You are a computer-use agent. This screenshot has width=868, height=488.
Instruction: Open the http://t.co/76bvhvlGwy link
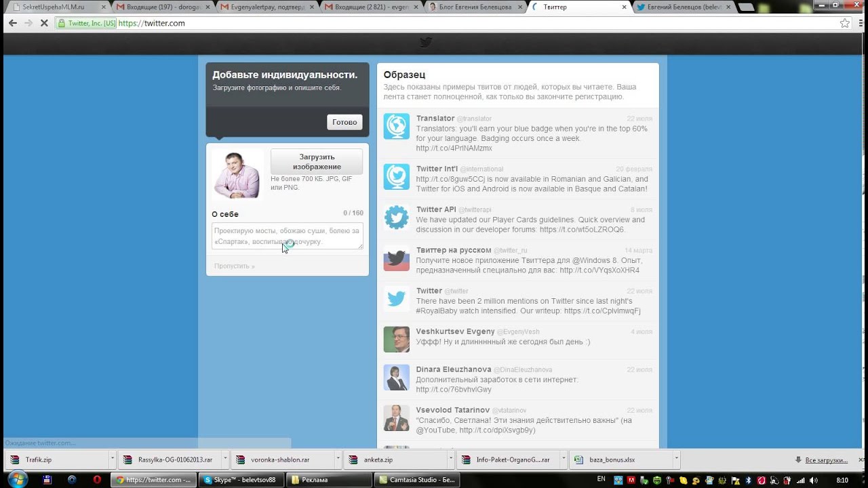tap(454, 390)
